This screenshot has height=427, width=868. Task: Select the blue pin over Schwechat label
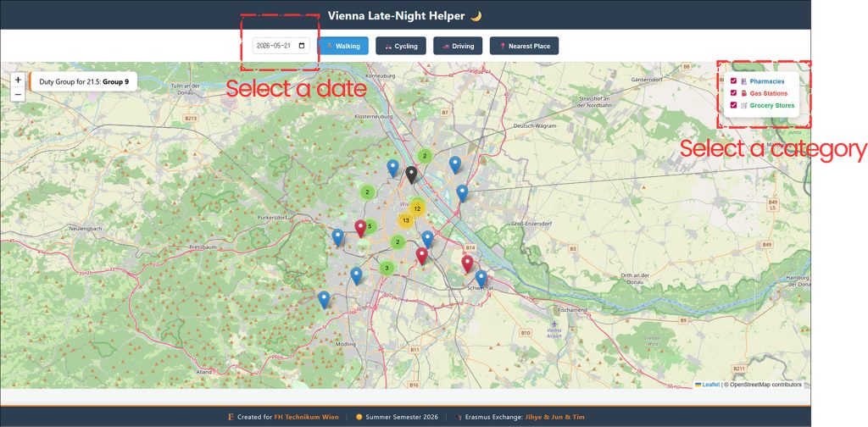(x=481, y=279)
